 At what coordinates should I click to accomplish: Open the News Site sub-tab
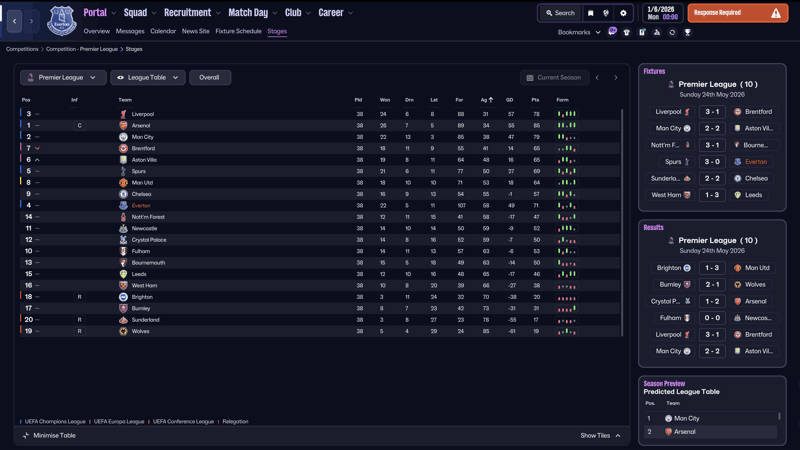pos(195,31)
